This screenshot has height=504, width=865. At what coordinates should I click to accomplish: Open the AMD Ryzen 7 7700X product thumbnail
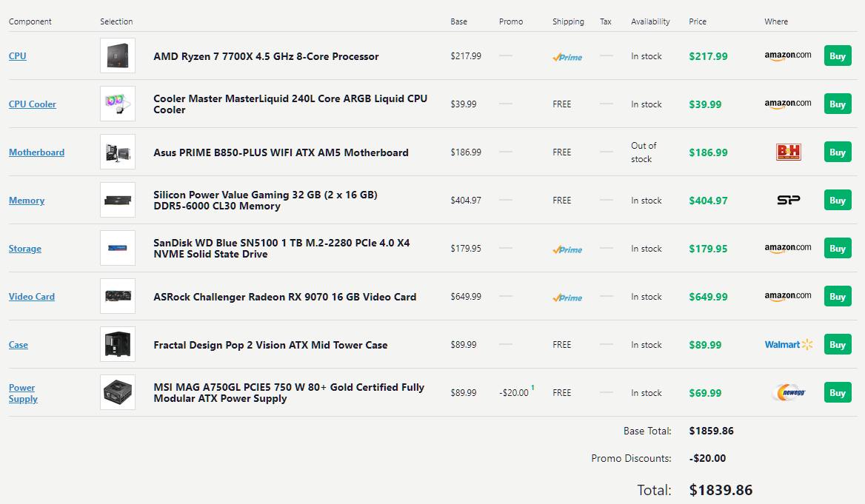pos(118,56)
